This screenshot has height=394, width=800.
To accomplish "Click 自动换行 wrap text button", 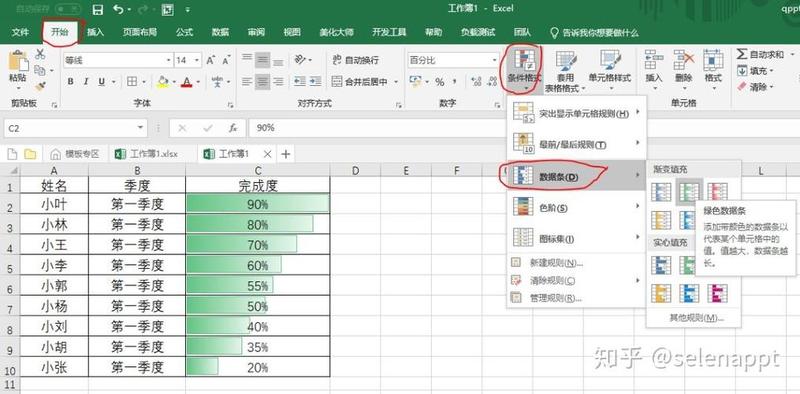I will point(356,60).
